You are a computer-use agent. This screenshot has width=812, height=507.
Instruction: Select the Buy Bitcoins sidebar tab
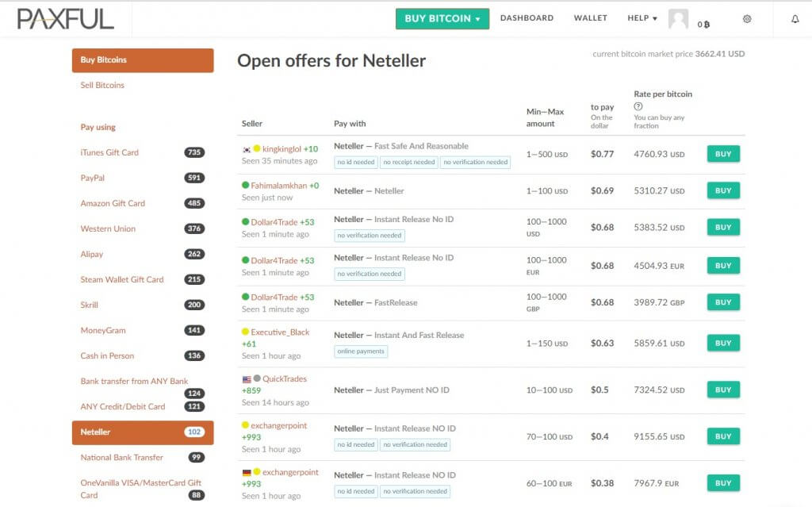click(x=143, y=60)
